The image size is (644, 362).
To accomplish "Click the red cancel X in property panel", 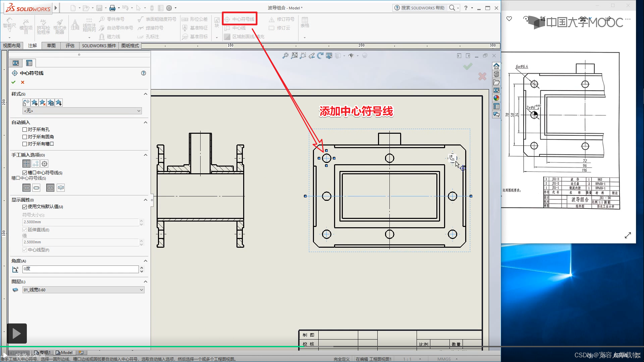I will [22, 82].
